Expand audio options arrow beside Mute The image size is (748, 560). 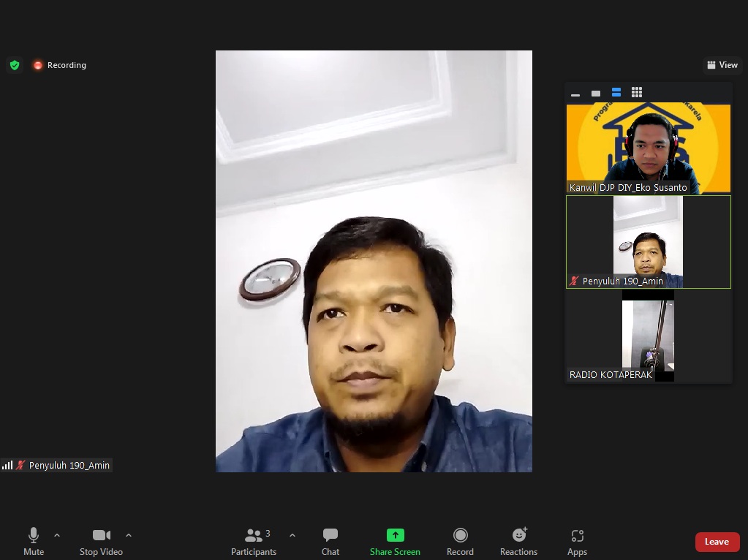click(57, 535)
